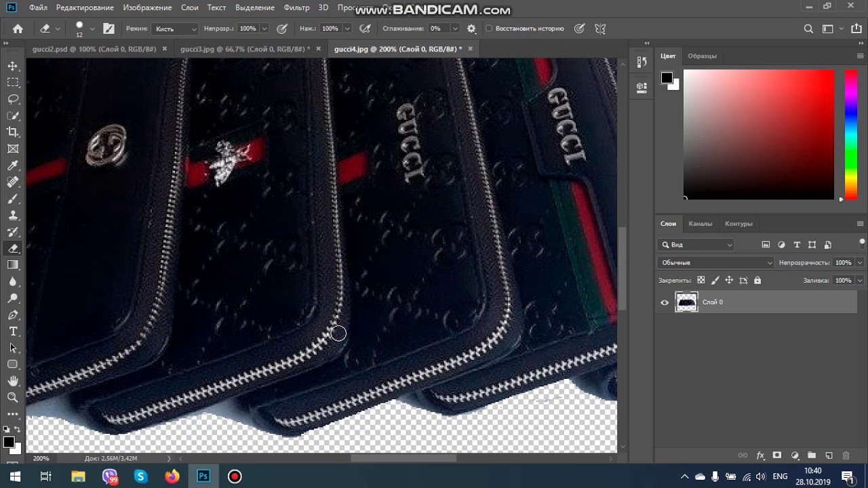This screenshot has width=868, height=488.
Task: Toggle pressure for opacity icon
Action: [x=282, y=28]
